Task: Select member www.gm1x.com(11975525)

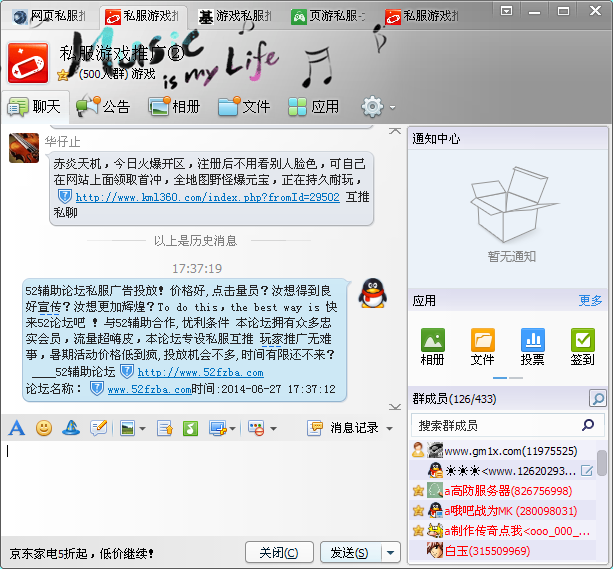Action: click(x=503, y=451)
